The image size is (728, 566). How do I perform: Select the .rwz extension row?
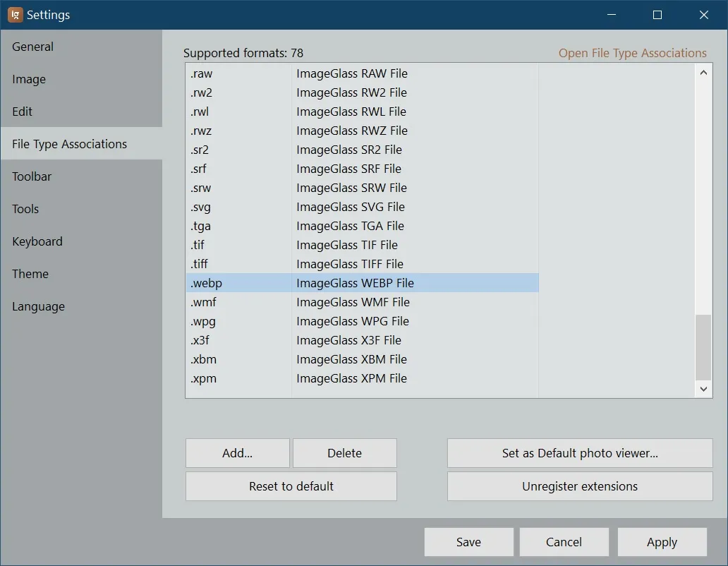click(x=362, y=131)
